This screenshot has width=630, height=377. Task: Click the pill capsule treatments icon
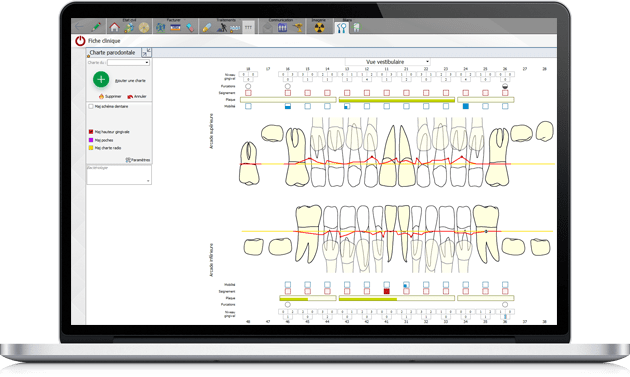tap(207, 27)
